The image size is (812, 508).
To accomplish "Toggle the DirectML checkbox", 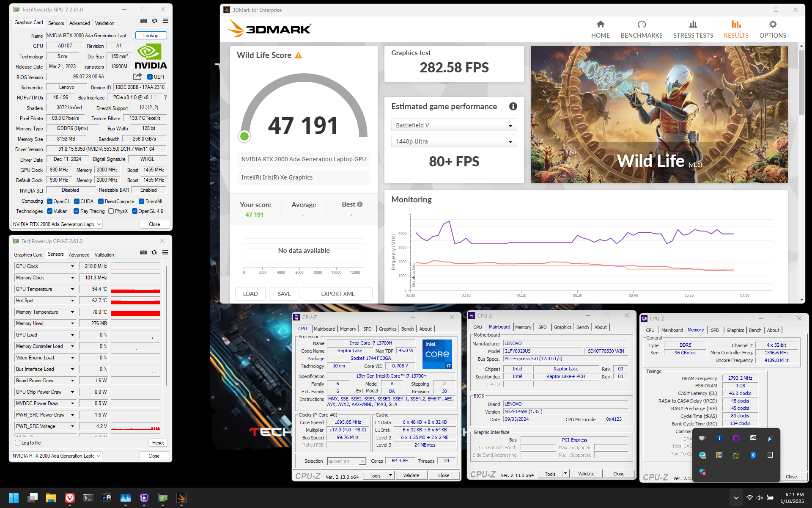I will (141, 202).
